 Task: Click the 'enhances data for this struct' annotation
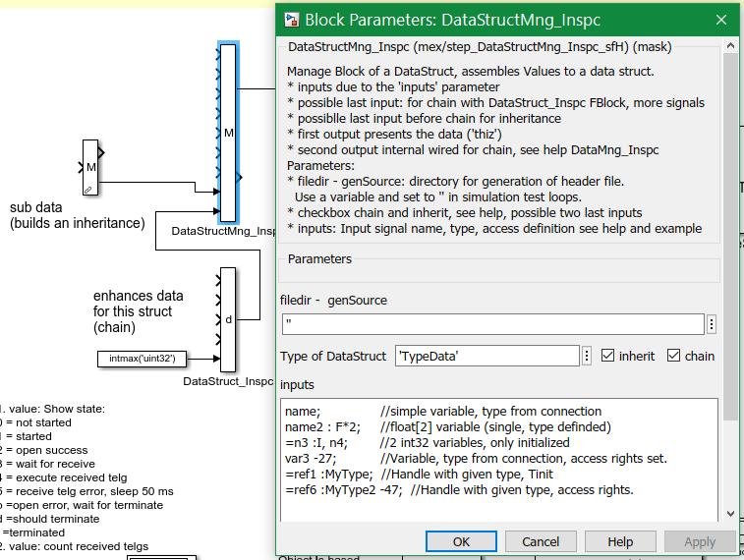pyautogui.click(x=138, y=311)
